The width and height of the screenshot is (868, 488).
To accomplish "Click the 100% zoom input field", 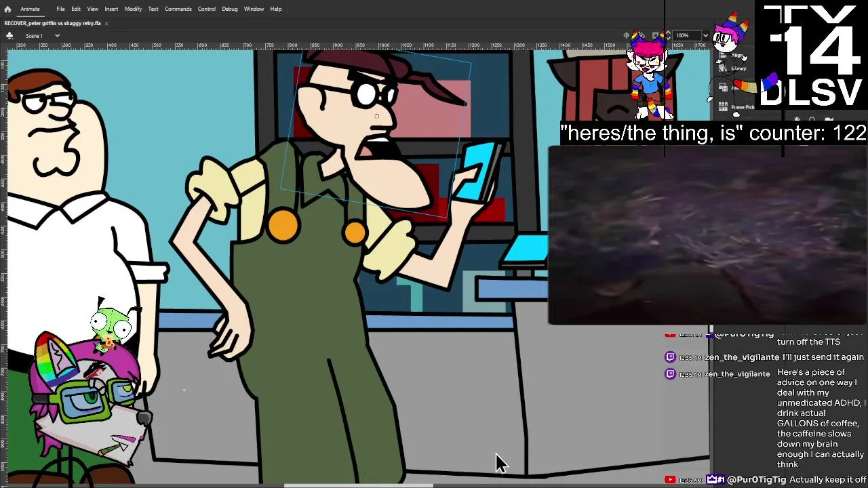I will [x=686, y=35].
